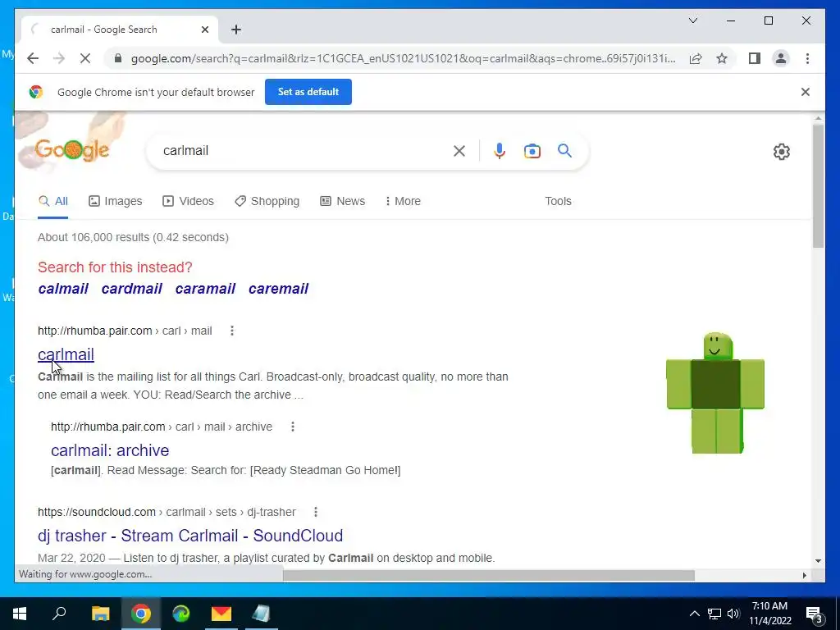The image size is (840, 630).
Task: Open Chrome three-dot menu
Action: 807,58
